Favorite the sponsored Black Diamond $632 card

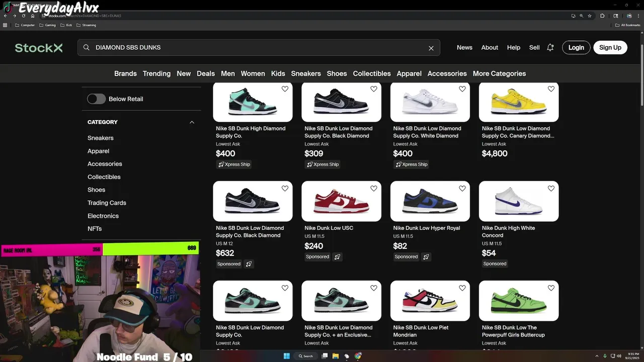click(x=285, y=189)
